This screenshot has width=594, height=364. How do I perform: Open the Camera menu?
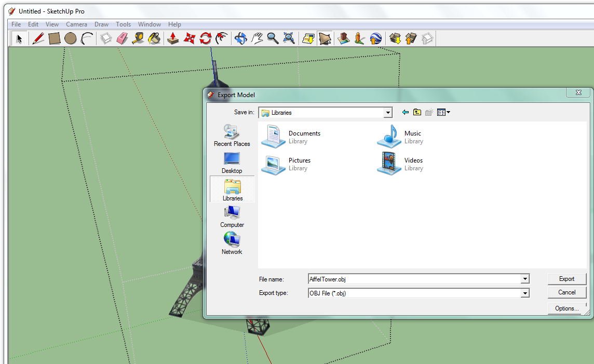coord(76,24)
